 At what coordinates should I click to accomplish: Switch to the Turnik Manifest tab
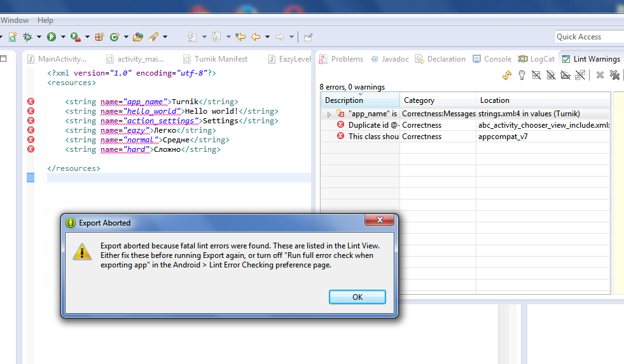(215, 59)
